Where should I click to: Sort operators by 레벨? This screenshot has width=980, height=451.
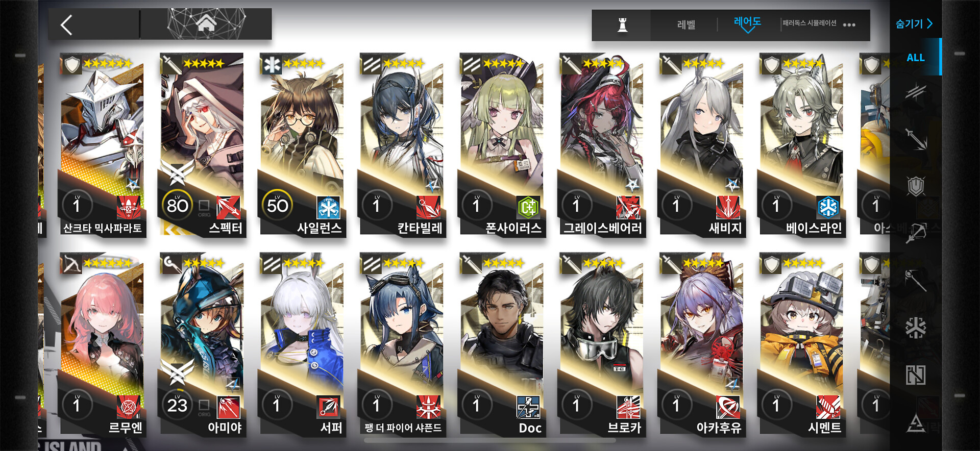tap(686, 24)
